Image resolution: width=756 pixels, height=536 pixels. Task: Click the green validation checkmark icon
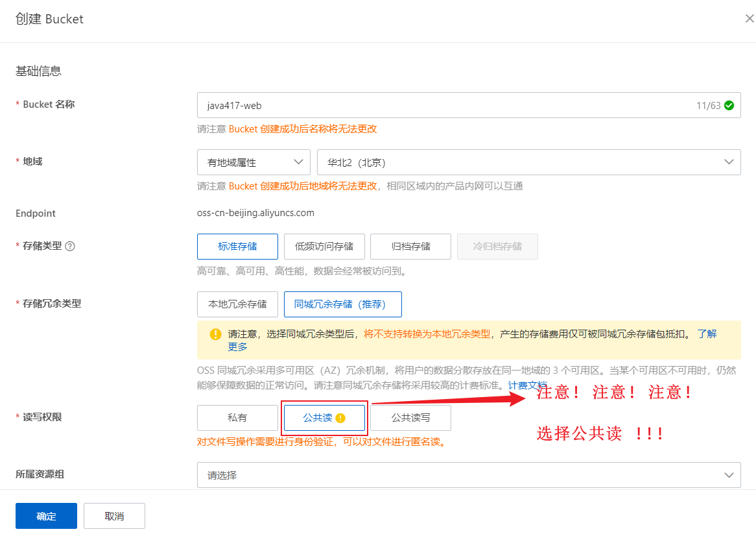(x=729, y=105)
